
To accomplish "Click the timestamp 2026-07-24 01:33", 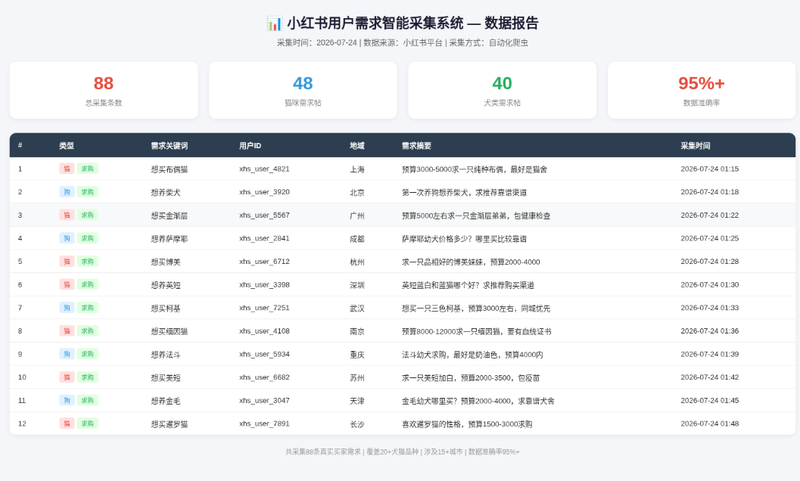I will pos(710,308).
